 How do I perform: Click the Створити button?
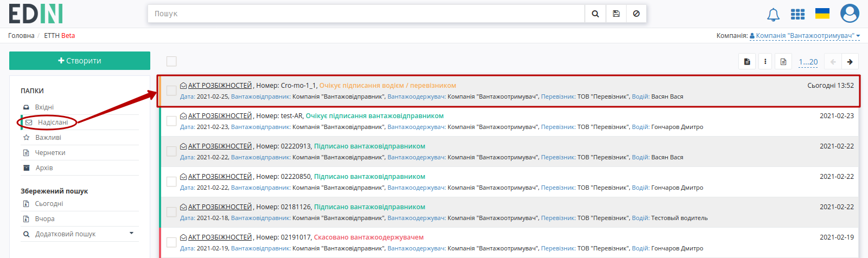tap(80, 61)
